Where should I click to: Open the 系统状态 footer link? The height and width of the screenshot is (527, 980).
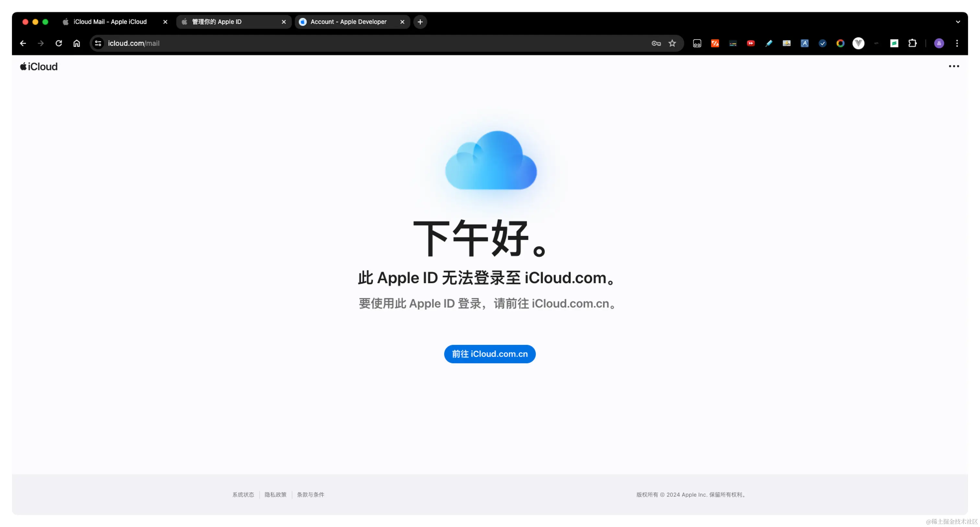(x=243, y=495)
